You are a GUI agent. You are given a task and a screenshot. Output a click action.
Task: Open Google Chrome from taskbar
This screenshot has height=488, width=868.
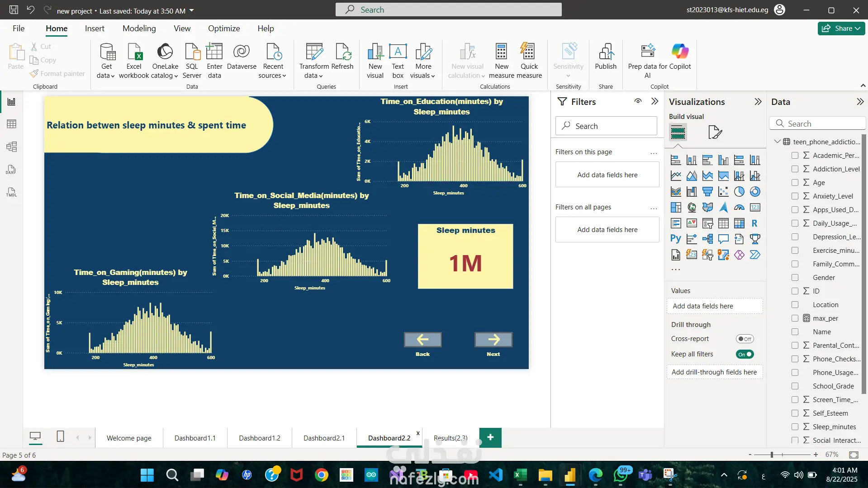pyautogui.click(x=322, y=475)
